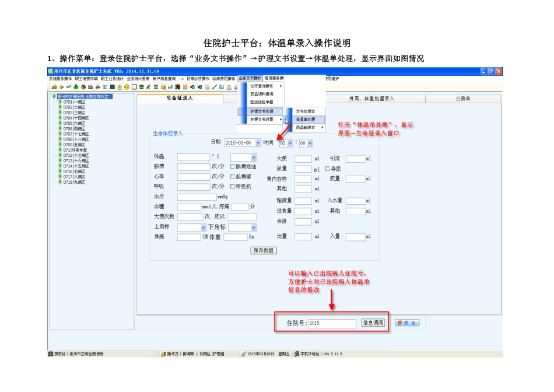Click the 血压 input field
Screen dimensions: 554x392
[197, 197]
